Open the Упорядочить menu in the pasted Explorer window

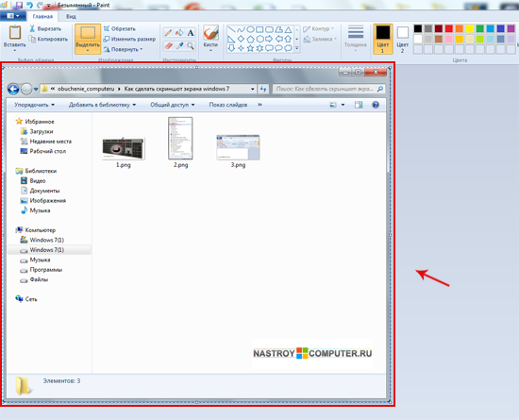[x=34, y=105]
